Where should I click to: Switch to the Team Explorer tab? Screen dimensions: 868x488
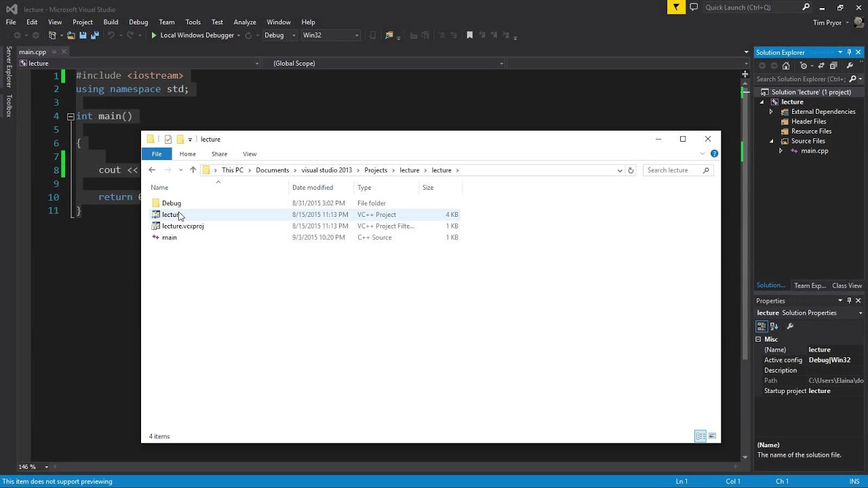[x=810, y=285]
